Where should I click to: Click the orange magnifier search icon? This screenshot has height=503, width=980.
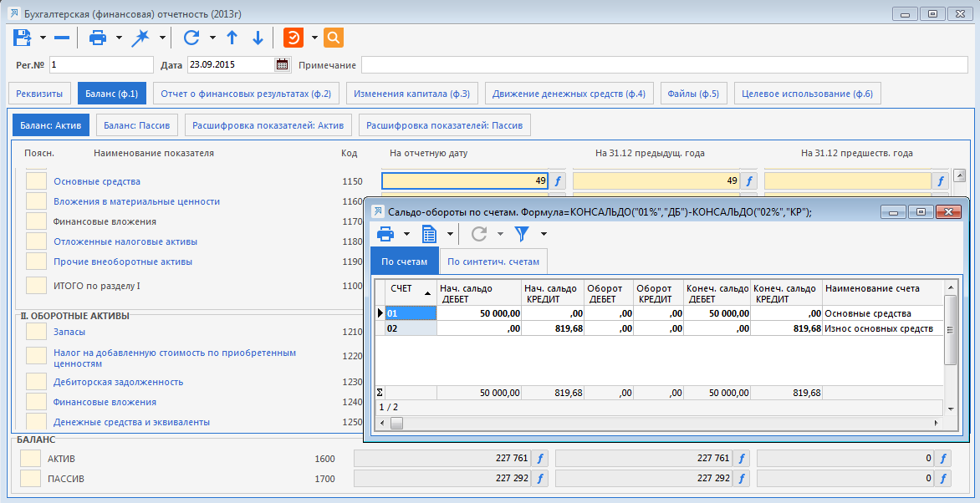tap(334, 38)
